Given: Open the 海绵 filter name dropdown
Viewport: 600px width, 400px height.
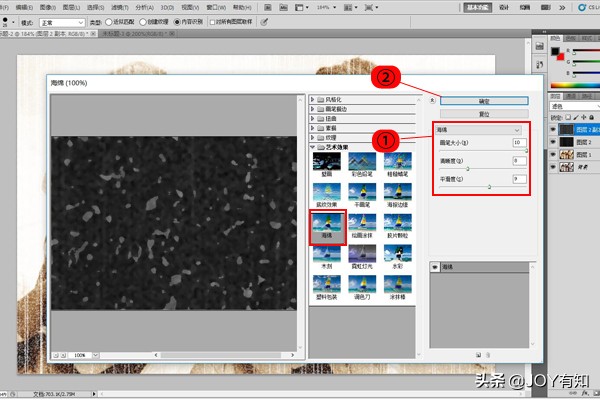Looking at the screenshot, I should tap(479, 130).
